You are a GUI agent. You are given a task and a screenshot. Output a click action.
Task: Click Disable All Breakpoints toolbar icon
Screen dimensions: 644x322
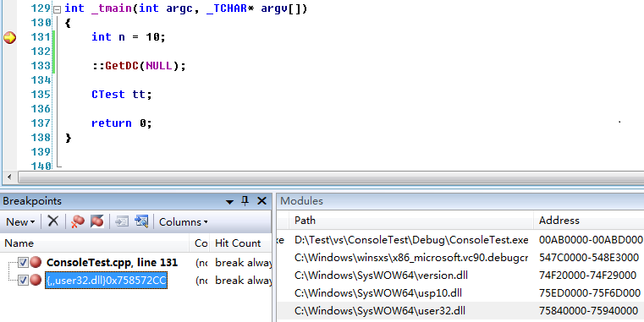click(x=97, y=221)
